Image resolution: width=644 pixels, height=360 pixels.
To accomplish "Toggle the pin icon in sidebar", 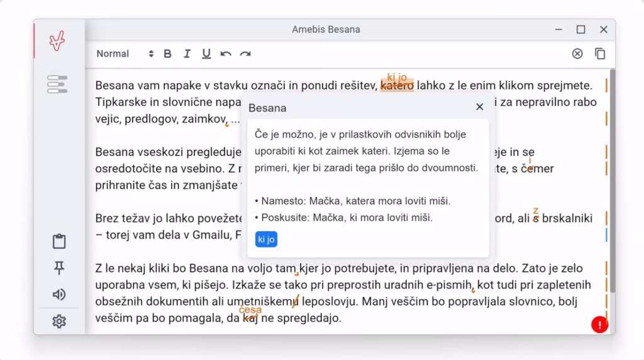I will 59,268.
